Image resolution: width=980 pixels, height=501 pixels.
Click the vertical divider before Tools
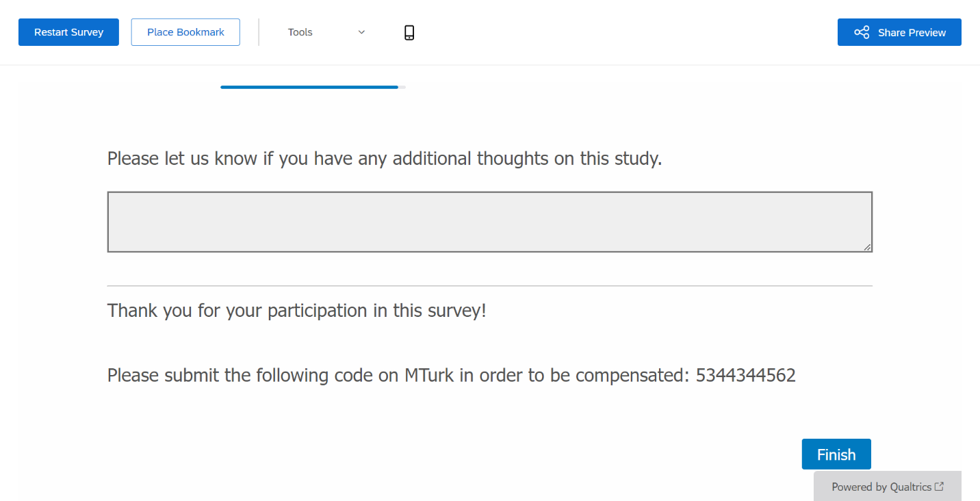point(259,32)
